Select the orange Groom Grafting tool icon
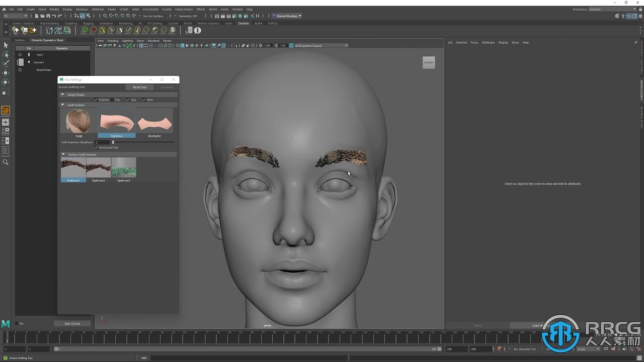This screenshot has width=644, height=362. [6, 110]
